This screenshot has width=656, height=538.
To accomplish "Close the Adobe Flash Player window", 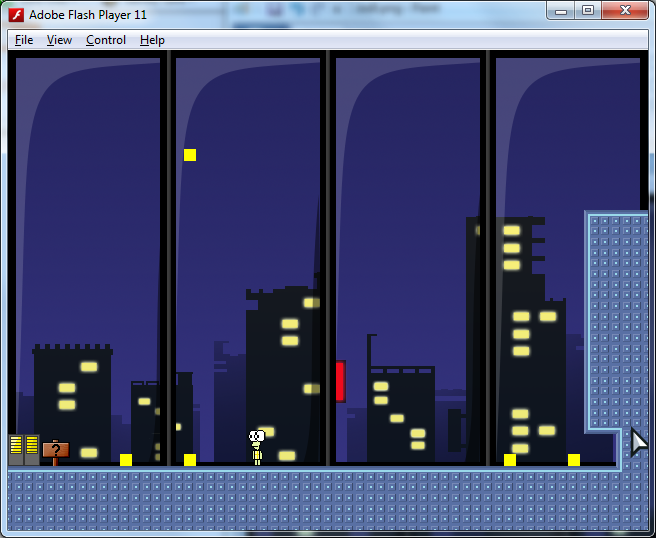I will click(626, 11).
